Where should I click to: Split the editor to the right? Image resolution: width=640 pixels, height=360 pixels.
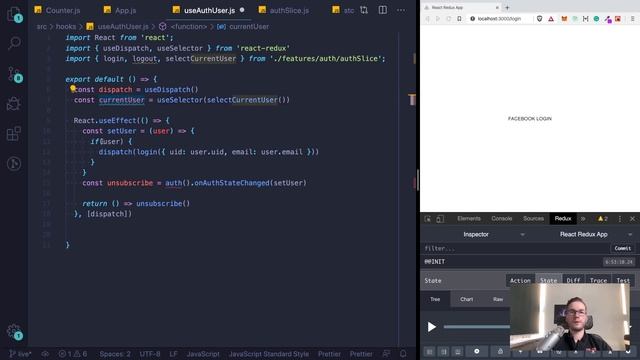[x=382, y=10]
